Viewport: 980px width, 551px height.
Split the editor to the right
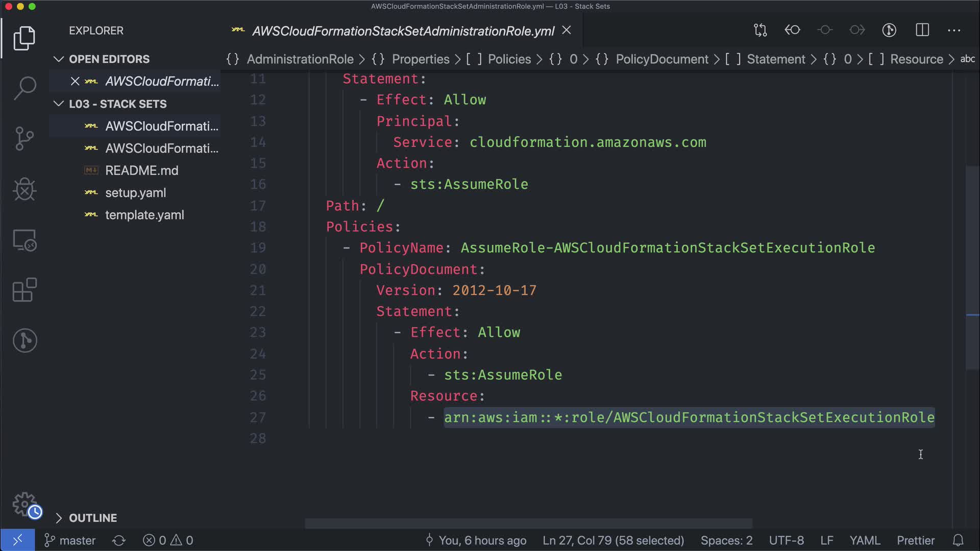pos(922,31)
